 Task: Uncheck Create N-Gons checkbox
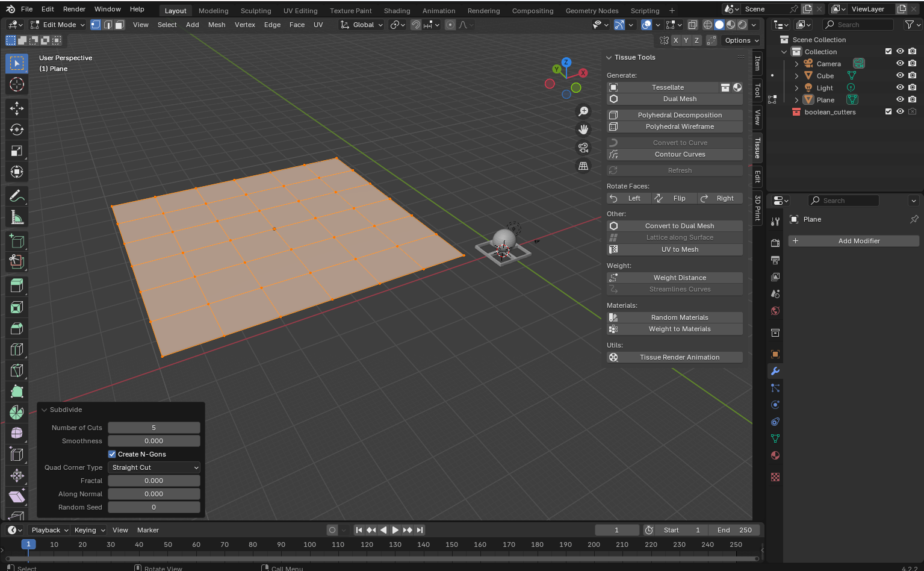pyautogui.click(x=112, y=454)
